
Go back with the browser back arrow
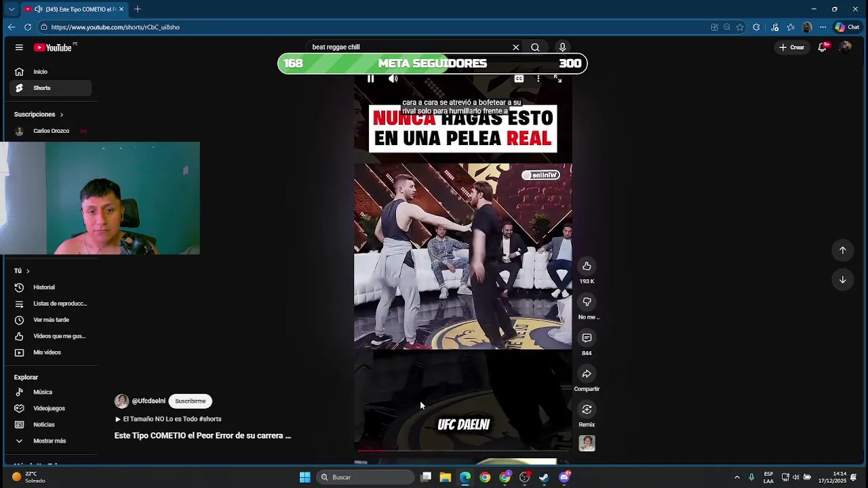coord(12,27)
